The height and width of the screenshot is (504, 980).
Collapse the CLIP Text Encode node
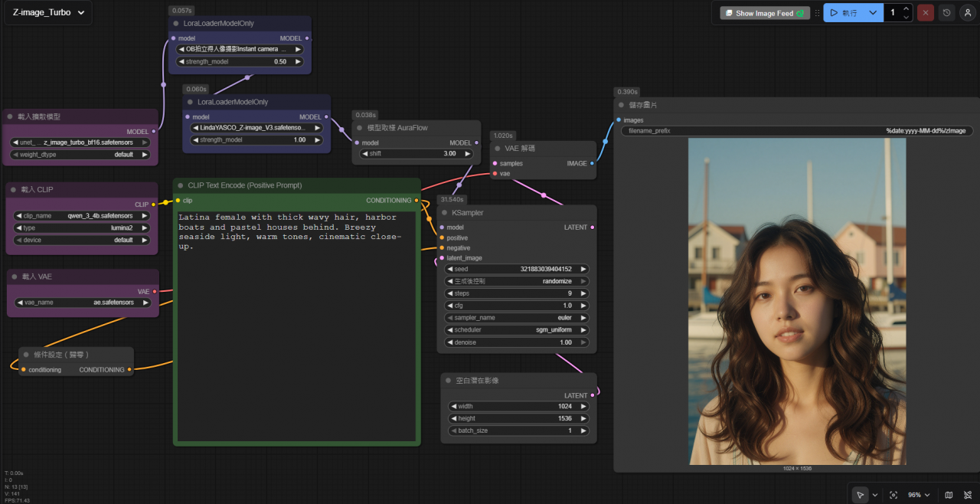coord(180,185)
